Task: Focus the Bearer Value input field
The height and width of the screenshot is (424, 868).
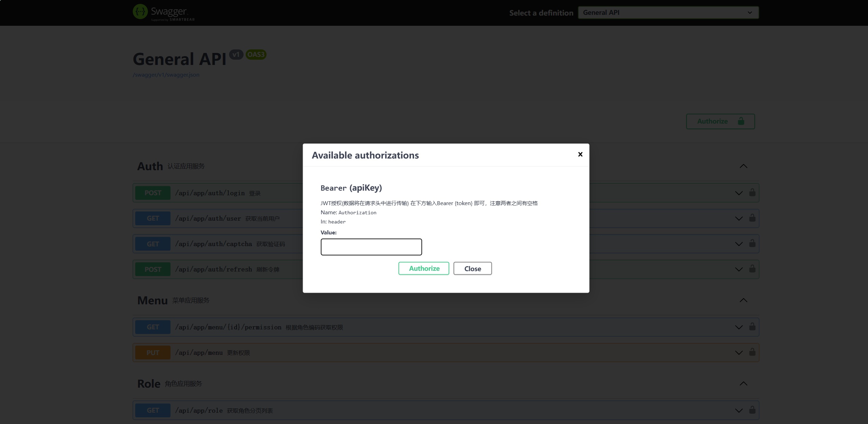Action: click(x=371, y=247)
